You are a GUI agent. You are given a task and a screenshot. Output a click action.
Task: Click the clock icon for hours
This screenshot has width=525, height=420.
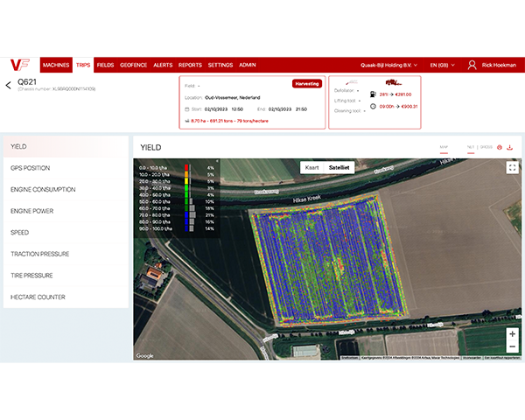pos(373,106)
